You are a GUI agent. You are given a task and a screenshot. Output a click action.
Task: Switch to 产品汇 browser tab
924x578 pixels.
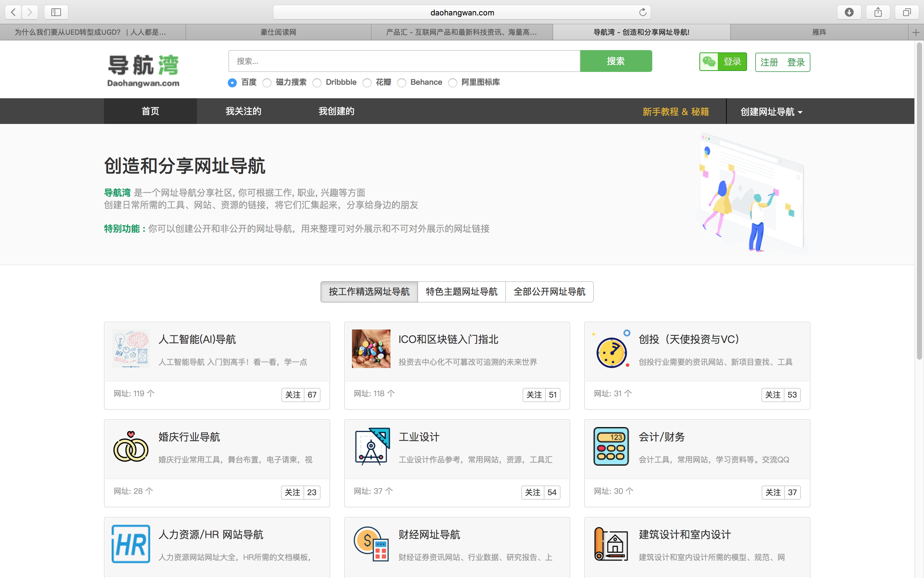462,32
